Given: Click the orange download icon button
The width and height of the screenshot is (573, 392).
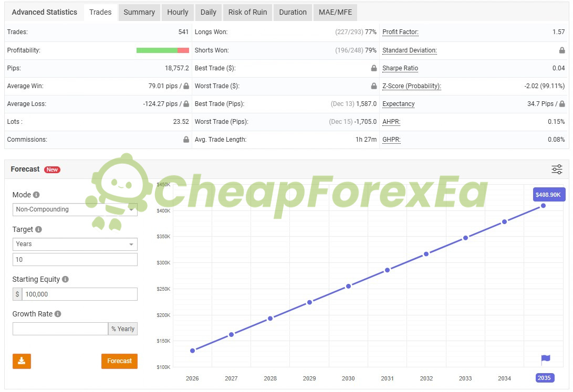Looking at the screenshot, I should [x=22, y=361].
